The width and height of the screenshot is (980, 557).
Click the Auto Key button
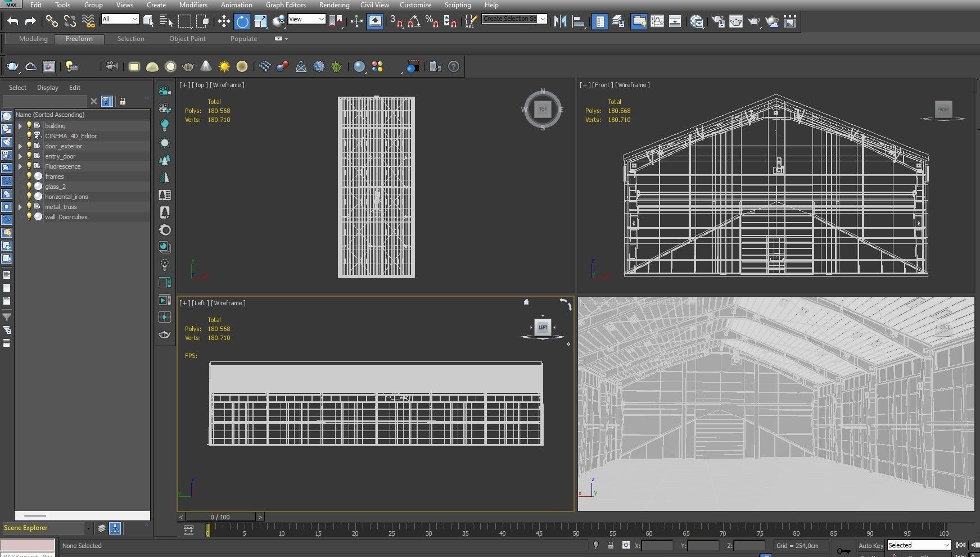pyautogui.click(x=871, y=545)
